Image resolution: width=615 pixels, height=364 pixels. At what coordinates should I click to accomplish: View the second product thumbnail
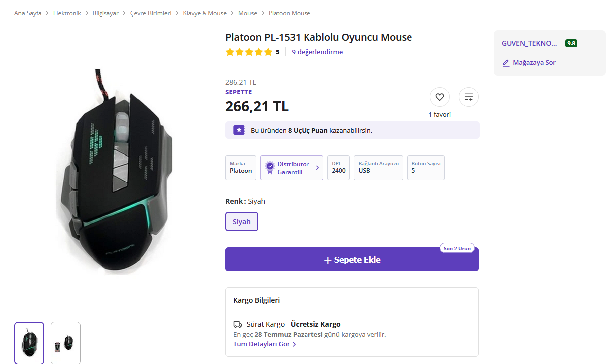coord(66,343)
